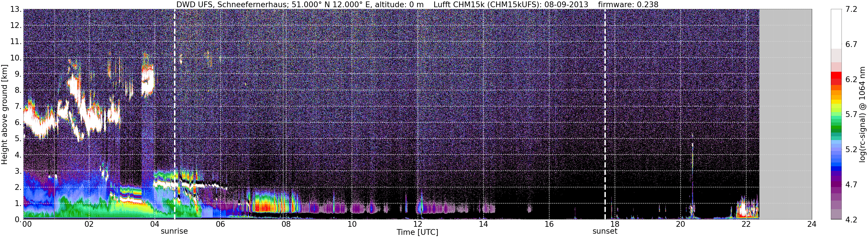The width and height of the screenshot is (868, 238).
Task: Click y-axis tick label '5.'
Action: tap(18, 139)
